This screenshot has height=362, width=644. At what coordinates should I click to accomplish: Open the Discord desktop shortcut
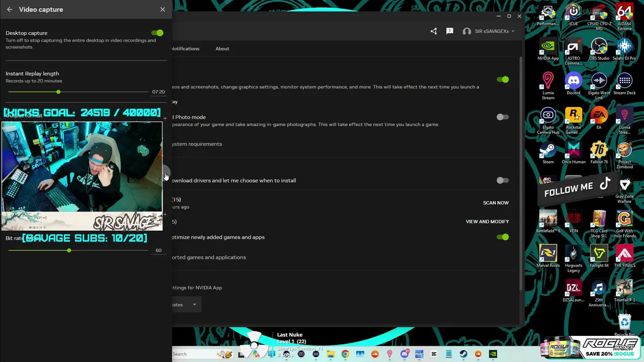(574, 84)
